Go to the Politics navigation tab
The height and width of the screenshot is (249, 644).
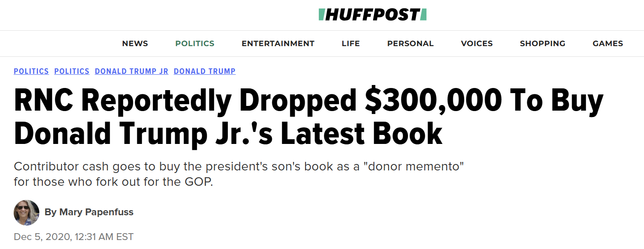195,44
